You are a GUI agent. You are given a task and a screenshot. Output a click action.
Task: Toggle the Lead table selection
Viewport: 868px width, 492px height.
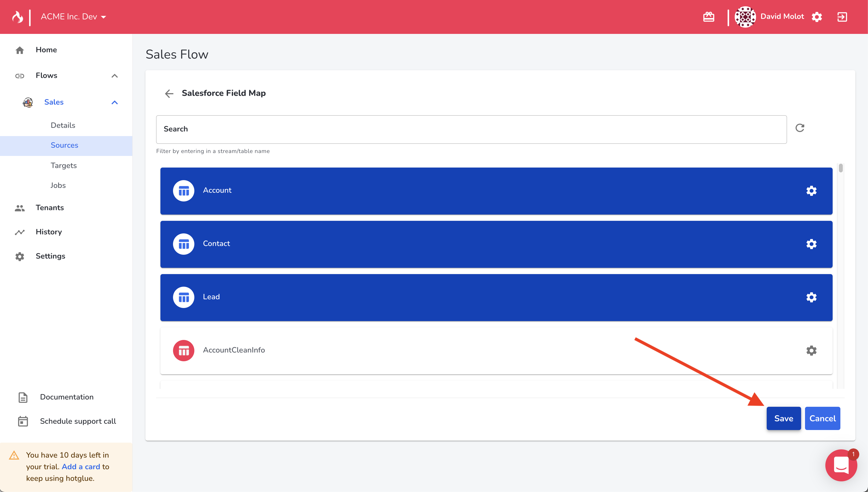[x=496, y=298]
